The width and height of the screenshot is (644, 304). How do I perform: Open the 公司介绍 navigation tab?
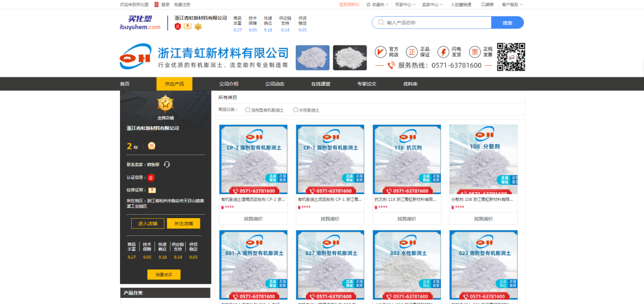[x=229, y=84]
